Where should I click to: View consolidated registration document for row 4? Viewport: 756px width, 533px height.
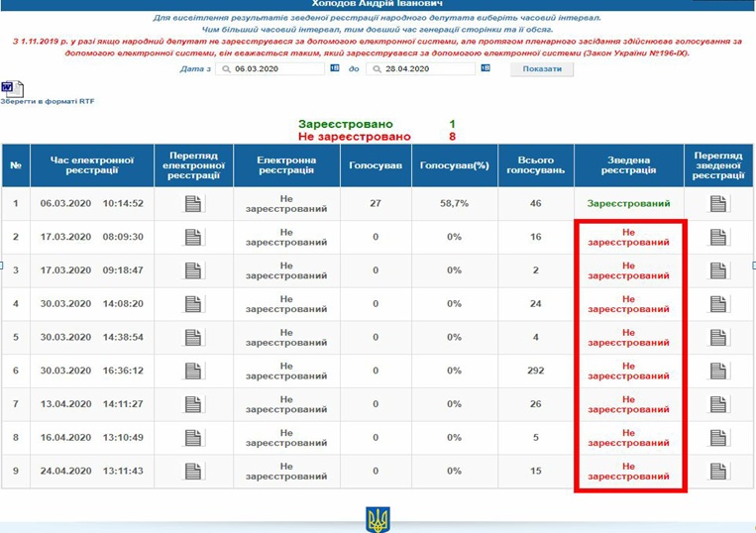pyautogui.click(x=718, y=304)
